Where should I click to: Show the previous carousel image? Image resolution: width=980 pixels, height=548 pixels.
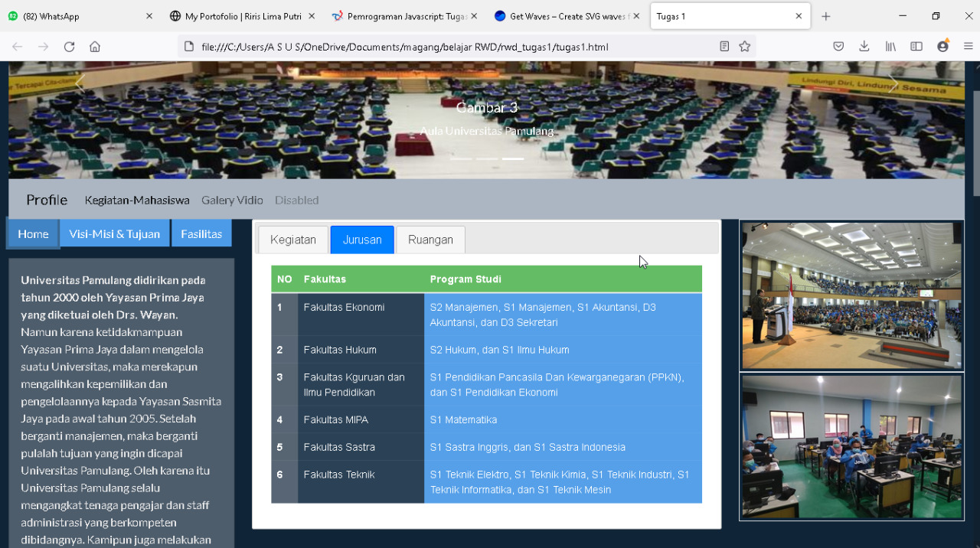click(80, 83)
